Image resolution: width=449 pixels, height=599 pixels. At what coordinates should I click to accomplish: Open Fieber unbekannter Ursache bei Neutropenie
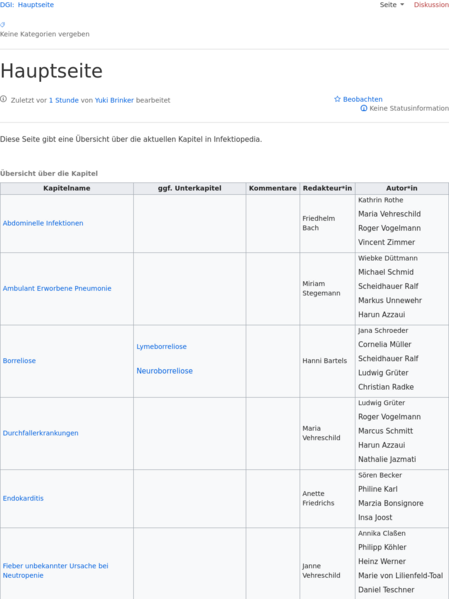pos(55,570)
